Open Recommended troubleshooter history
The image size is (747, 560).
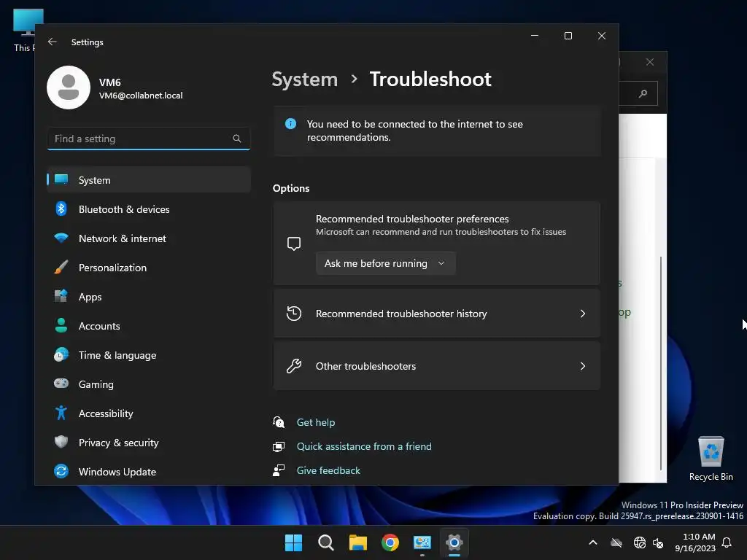436,314
